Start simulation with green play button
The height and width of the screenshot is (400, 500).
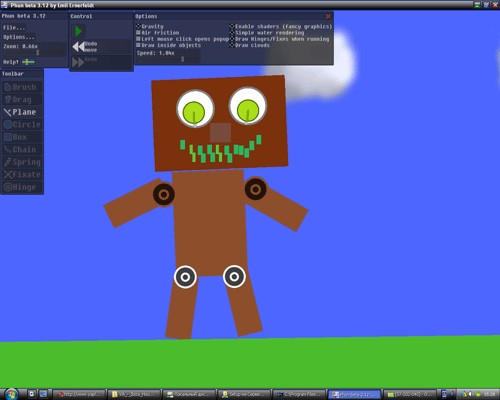pos(79,31)
